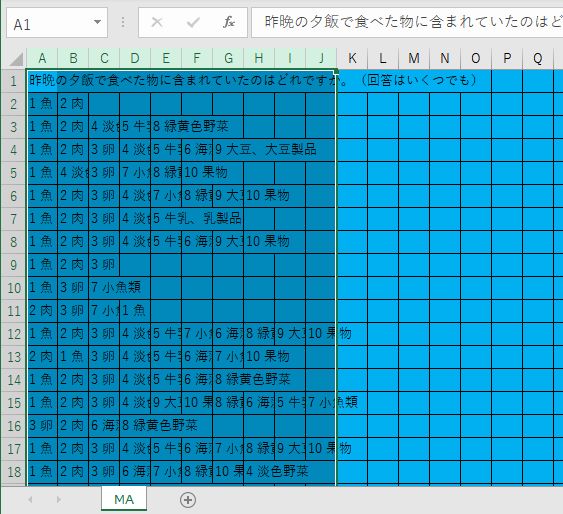The width and height of the screenshot is (563, 514).
Task: Select column Q header
Action: (x=538, y=58)
